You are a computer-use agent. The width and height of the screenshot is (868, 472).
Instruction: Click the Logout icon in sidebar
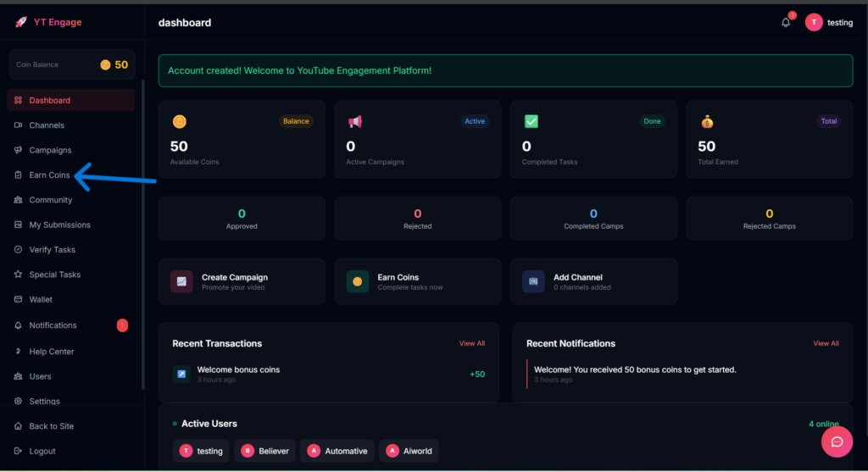pos(19,451)
